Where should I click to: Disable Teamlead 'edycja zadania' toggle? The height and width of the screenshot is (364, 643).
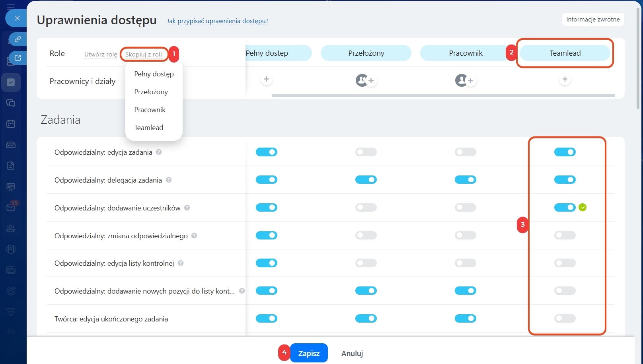click(565, 152)
